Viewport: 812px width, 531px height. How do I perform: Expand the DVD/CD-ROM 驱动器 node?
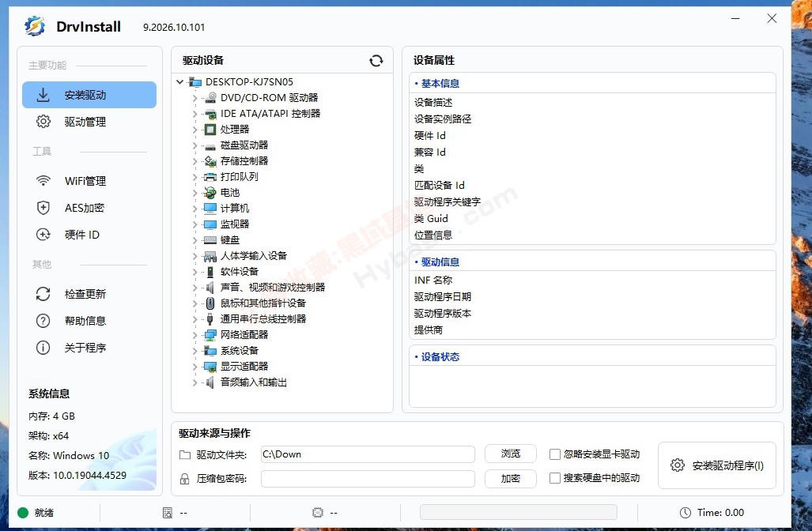pyautogui.click(x=195, y=97)
